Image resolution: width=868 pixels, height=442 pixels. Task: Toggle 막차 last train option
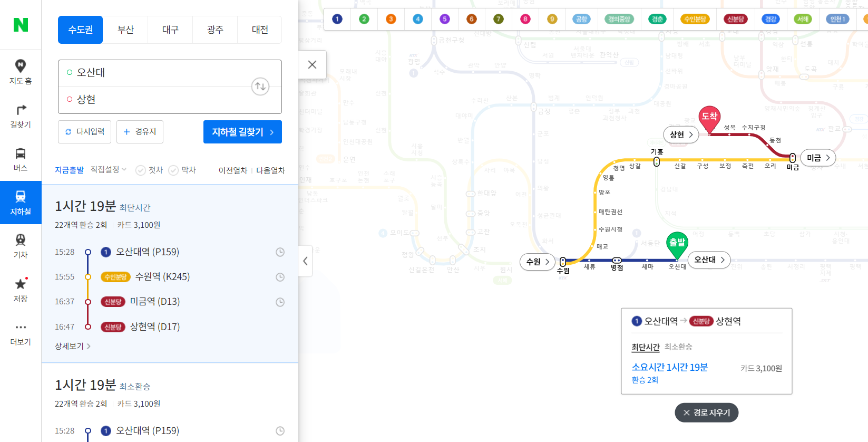click(x=182, y=170)
